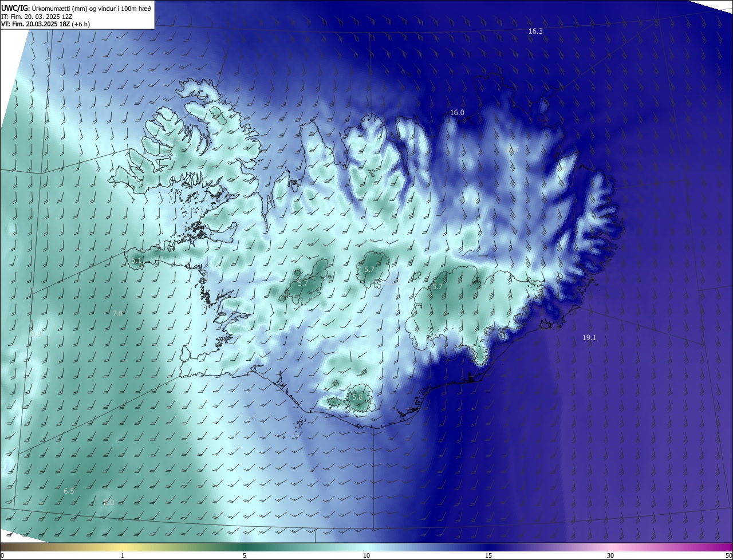The image size is (733, 560).
Task: Click the 8.0 value label over the ocean
Action: click(109, 503)
